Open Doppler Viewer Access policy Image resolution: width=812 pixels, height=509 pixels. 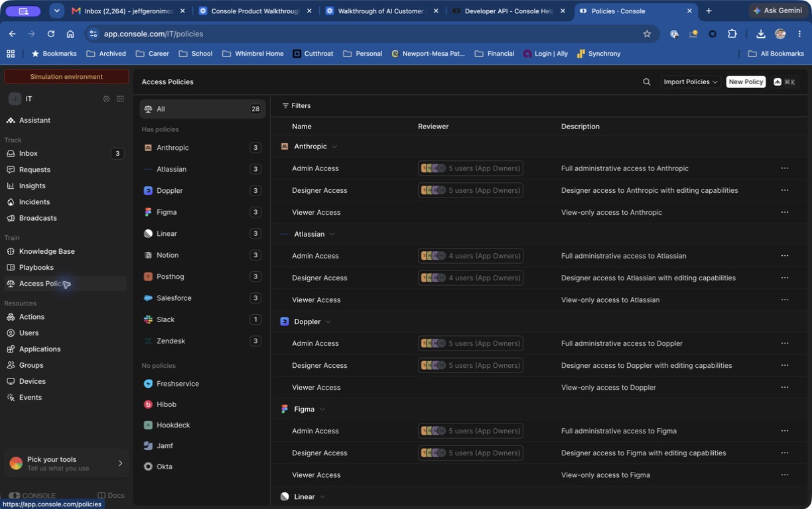click(316, 387)
